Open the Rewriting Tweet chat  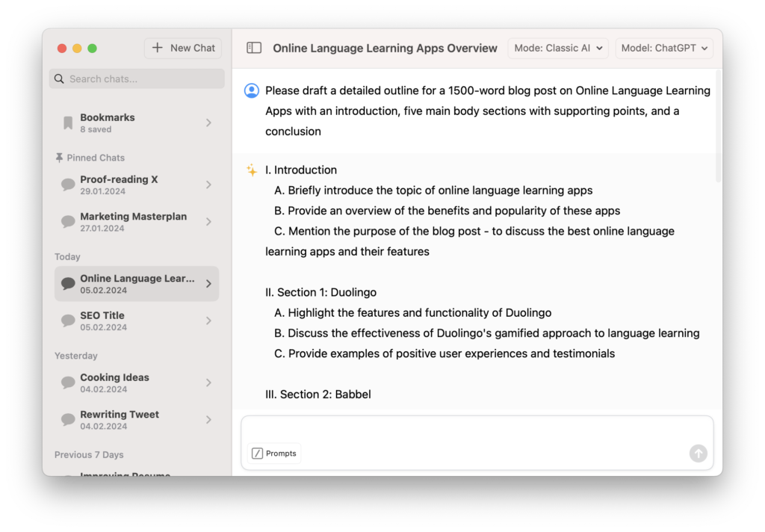coord(137,420)
